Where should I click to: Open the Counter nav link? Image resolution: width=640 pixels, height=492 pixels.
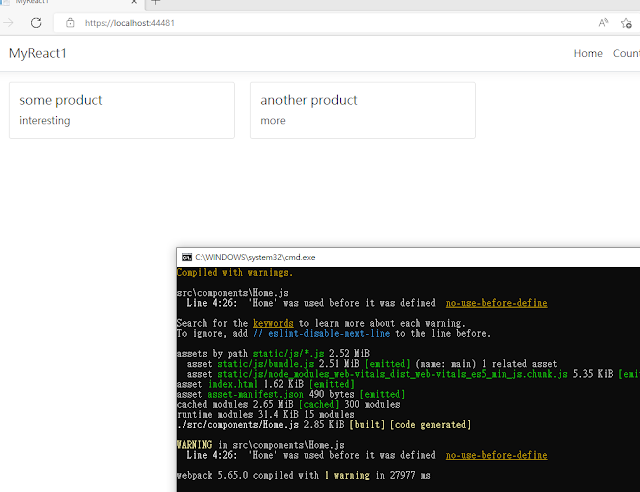click(626, 53)
